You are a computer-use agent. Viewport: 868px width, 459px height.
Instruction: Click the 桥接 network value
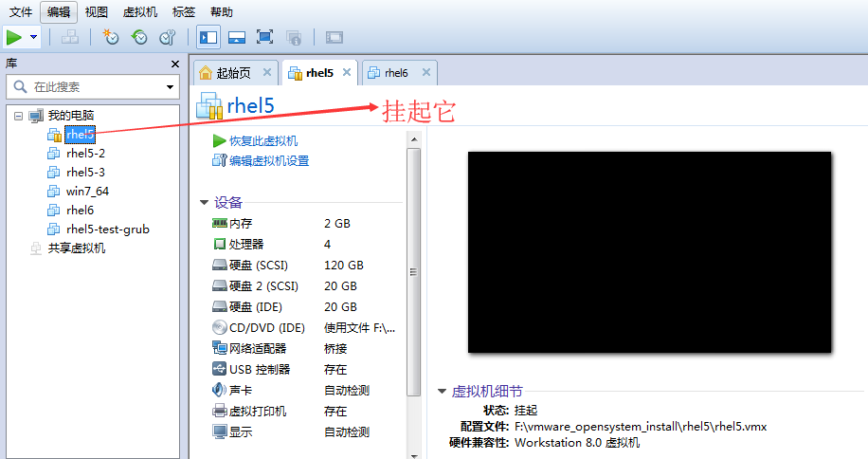pos(335,348)
